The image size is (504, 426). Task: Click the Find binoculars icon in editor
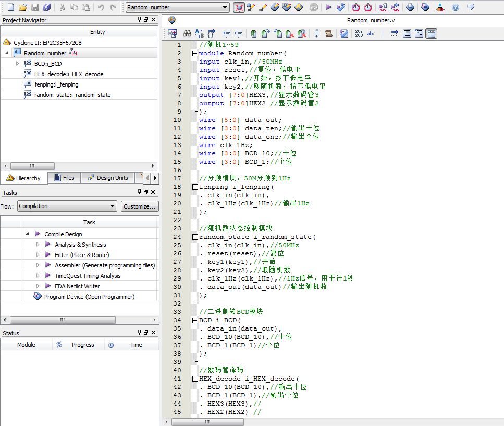(187, 33)
